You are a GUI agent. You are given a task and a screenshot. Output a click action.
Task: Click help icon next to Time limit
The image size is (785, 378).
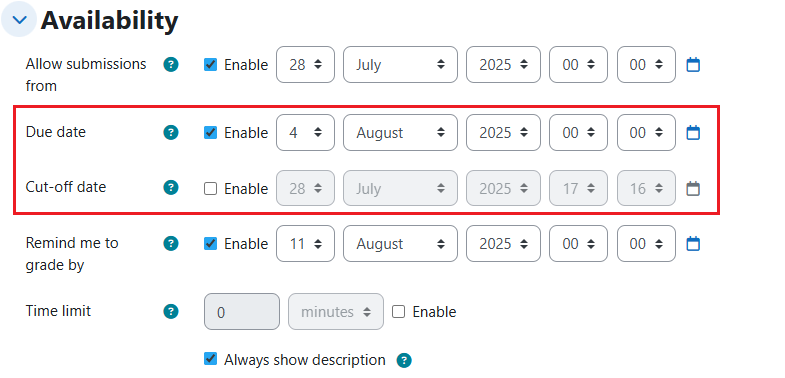[x=171, y=311]
